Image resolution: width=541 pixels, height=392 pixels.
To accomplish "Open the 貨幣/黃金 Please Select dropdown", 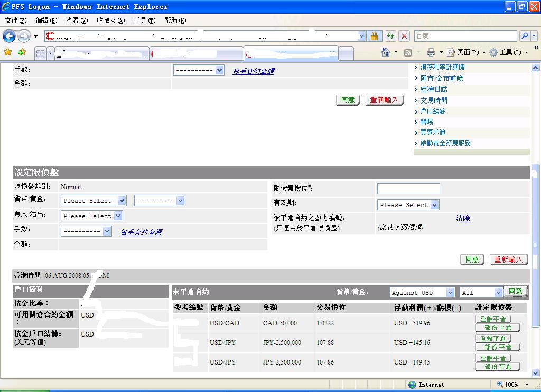I will point(94,200).
